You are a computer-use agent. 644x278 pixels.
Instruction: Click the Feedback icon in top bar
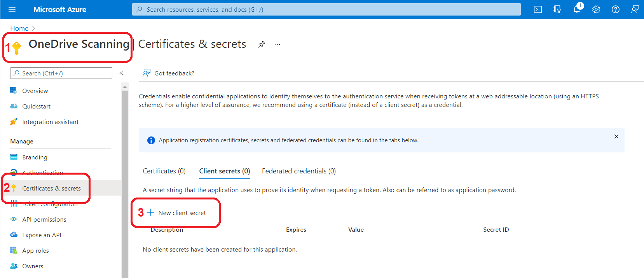[x=635, y=9]
